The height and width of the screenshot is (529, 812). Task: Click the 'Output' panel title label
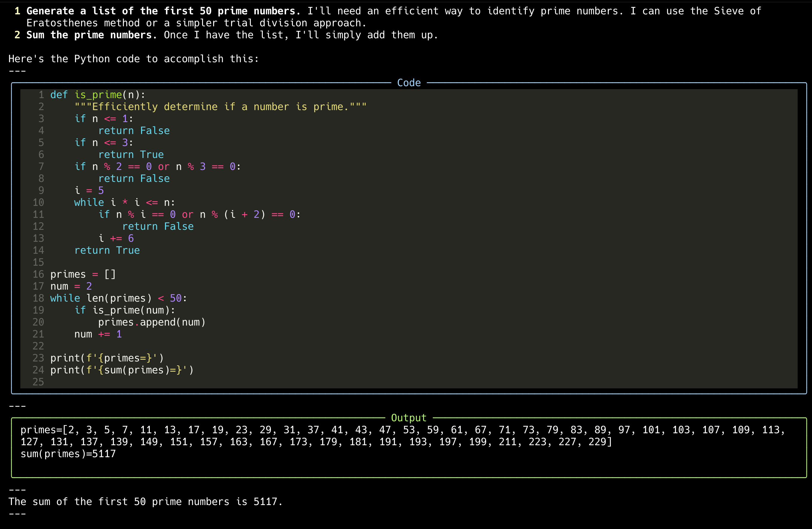(x=409, y=418)
